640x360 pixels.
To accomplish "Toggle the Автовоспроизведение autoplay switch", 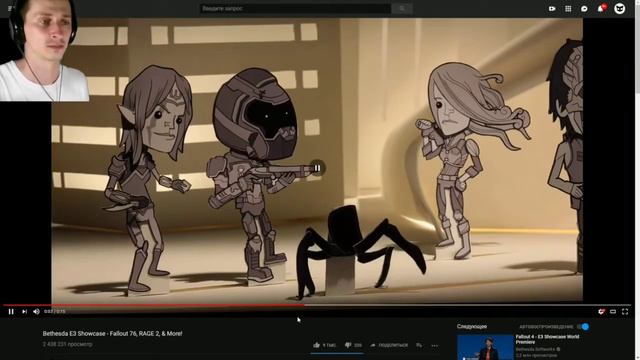I will point(583,327).
